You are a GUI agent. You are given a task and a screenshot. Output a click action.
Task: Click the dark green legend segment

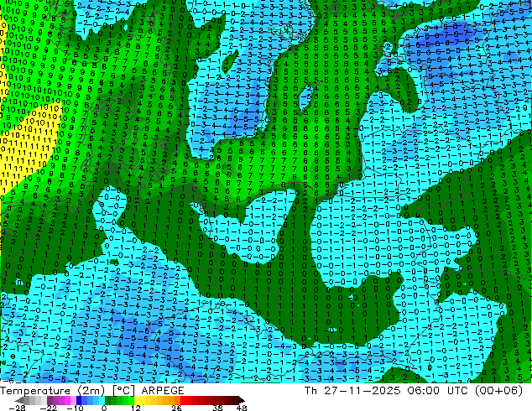coord(107,400)
